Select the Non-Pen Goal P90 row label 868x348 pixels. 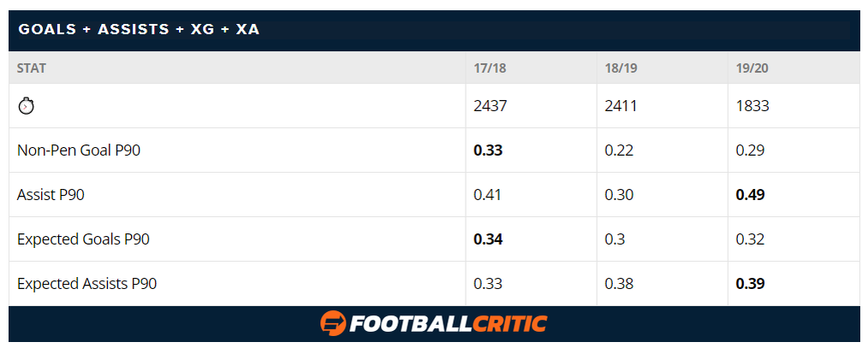click(79, 150)
